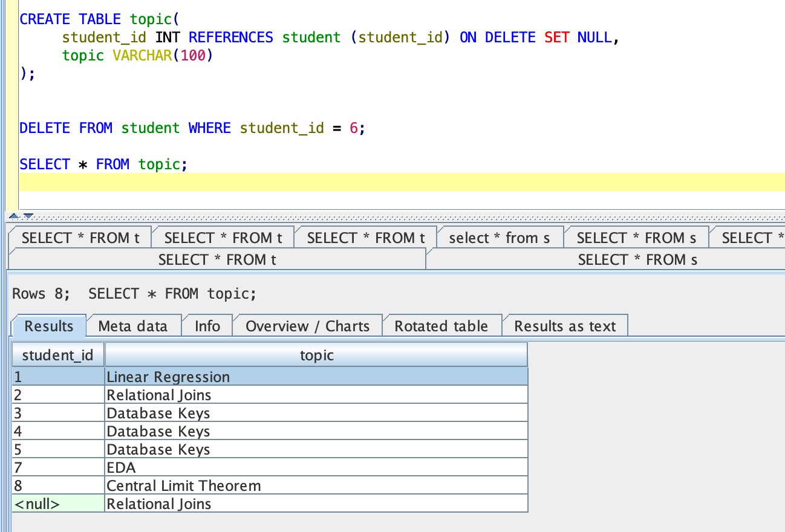This screenshot has width=785, height=532.
Task: Switch to the Overview / Charts tab
Action: pyautogui.click(x=307, y=326)
